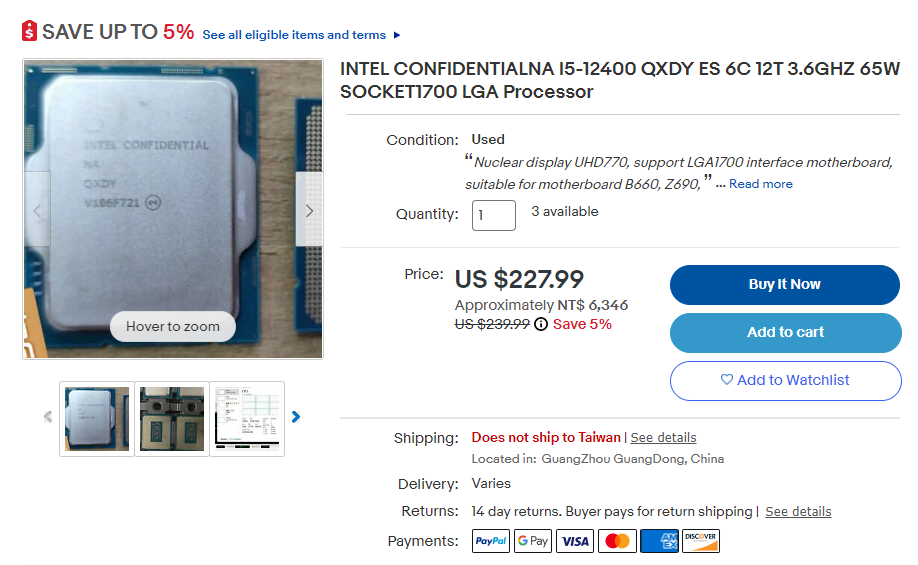The height and width of the screenshot is (565, 918).
Task: Show the previous product image with left arrow
Action: pyautogui.click(x=38, y=211)
